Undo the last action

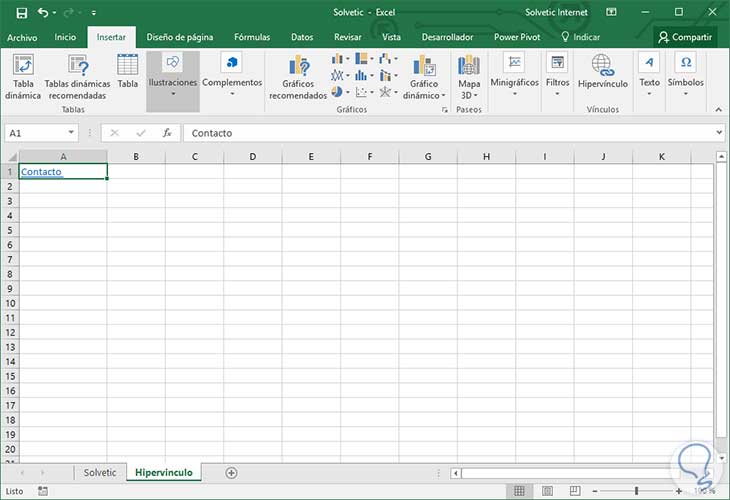[43, 13]
